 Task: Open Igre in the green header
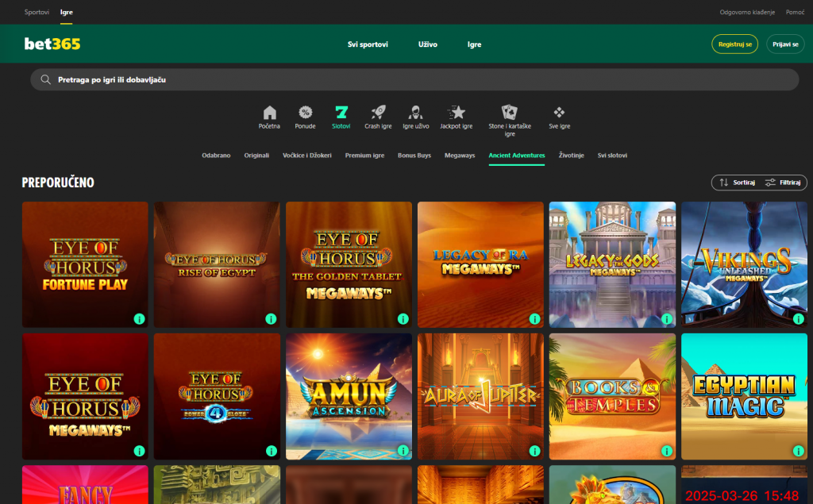pyautogui.click(x=475, y=44)
